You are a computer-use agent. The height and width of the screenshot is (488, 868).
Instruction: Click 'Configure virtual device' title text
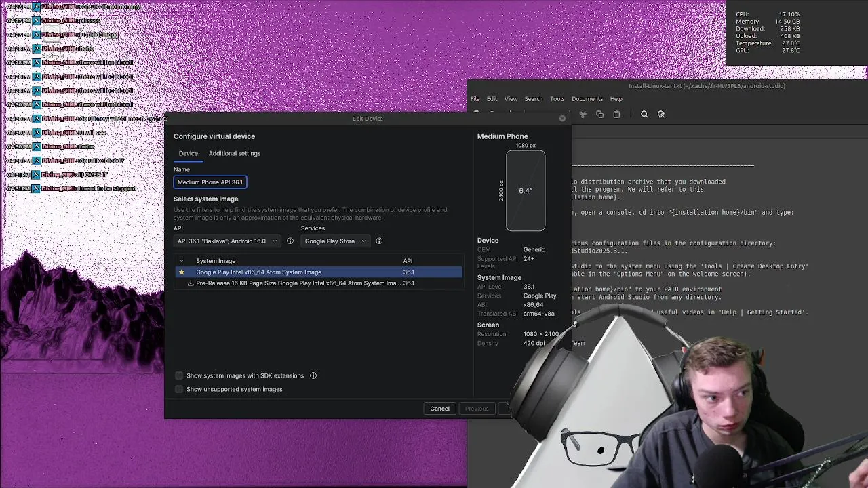[x=214, y=136]
